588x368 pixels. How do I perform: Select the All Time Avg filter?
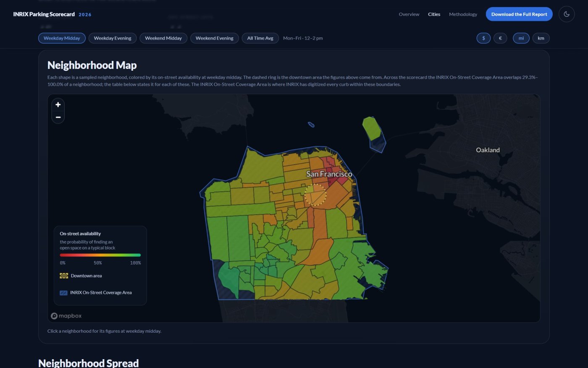pos(260,38)
